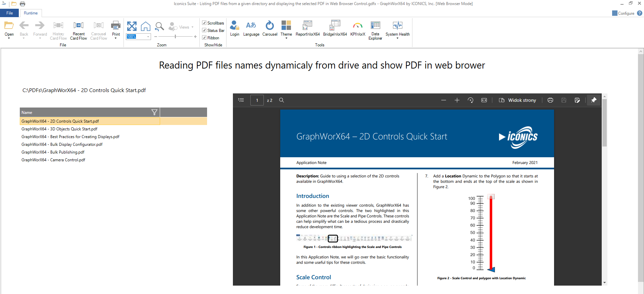Click the C:\PDFs file path label
This screenshot has height=294, width=644.
point(84,90)
